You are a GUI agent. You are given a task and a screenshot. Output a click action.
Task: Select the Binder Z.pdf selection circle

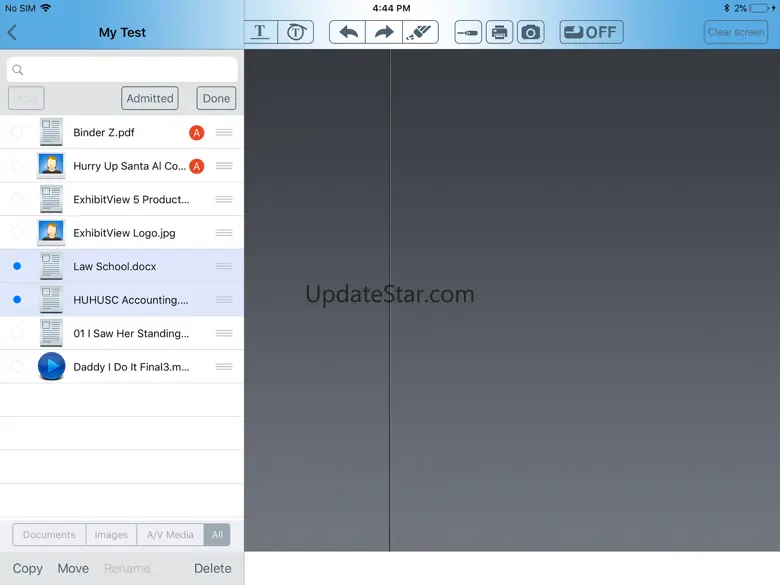click(17, 132)
